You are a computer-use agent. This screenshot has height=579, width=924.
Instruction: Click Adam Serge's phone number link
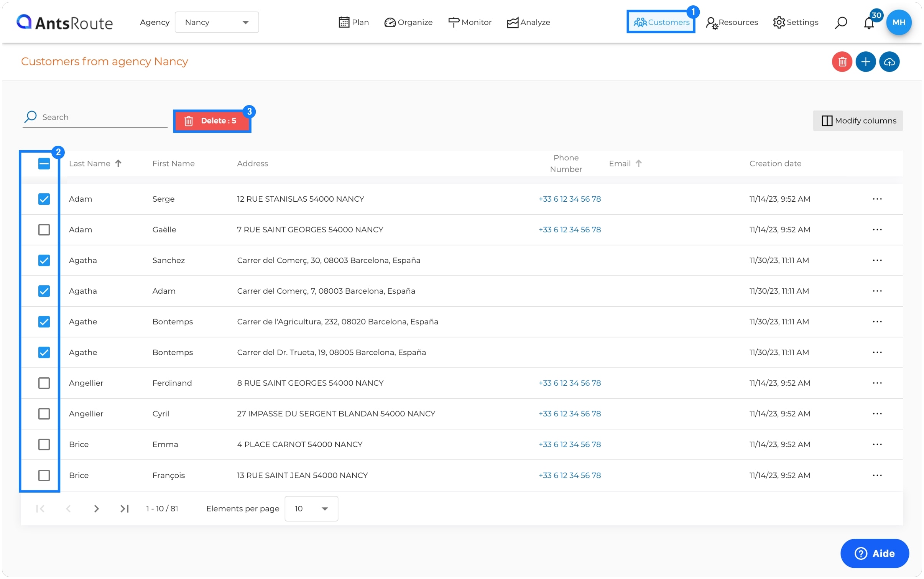[569, 199]
